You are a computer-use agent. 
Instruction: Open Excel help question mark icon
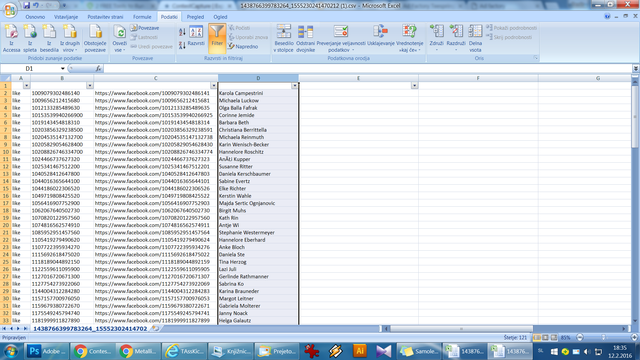coord(607,16)
